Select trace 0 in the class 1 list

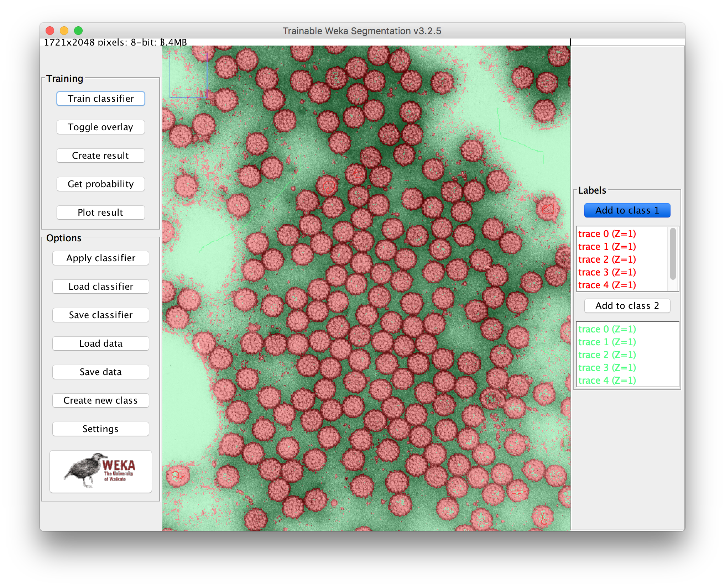click(x=607, y=234)
